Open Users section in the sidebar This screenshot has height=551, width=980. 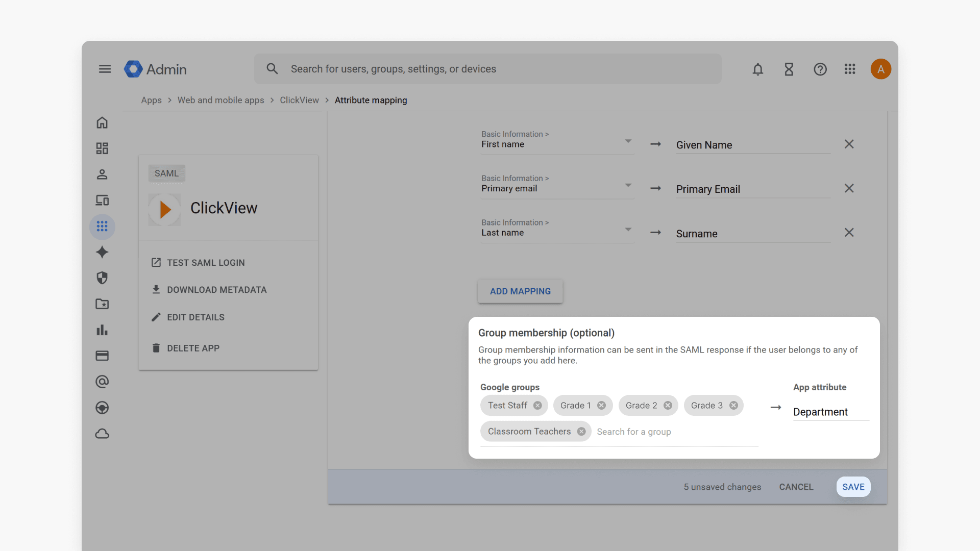(x=102, y=174)
